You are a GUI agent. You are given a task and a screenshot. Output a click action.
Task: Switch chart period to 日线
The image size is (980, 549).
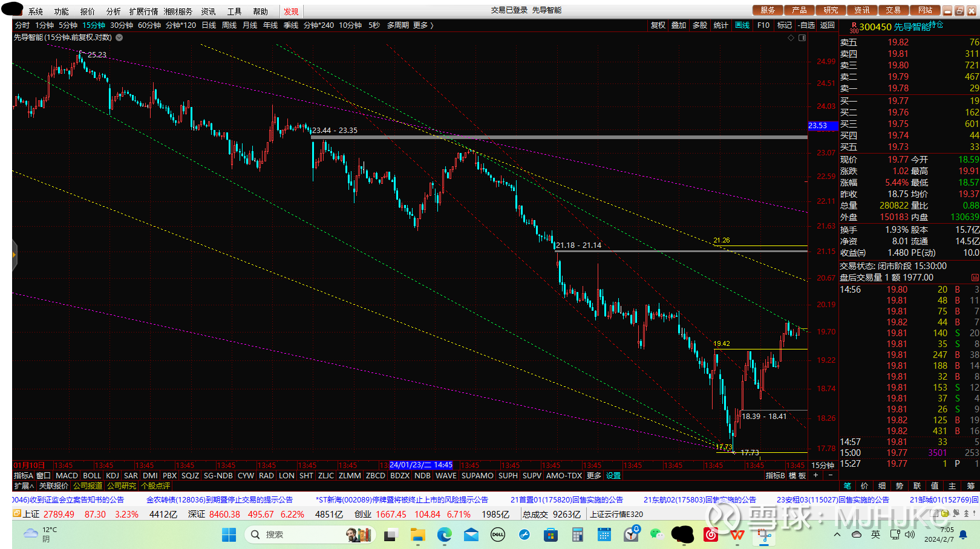pos(209,25)
